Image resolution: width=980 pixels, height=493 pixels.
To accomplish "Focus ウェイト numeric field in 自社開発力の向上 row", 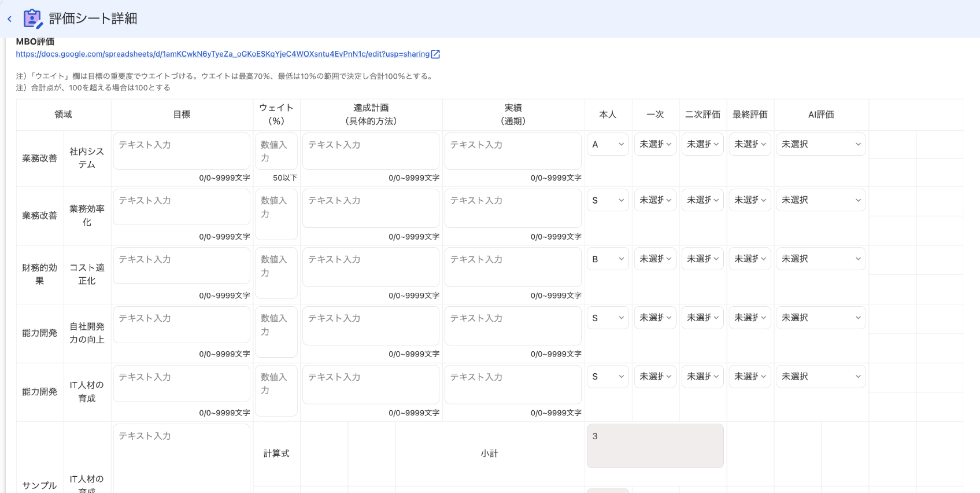I will (x=276, y=332).
